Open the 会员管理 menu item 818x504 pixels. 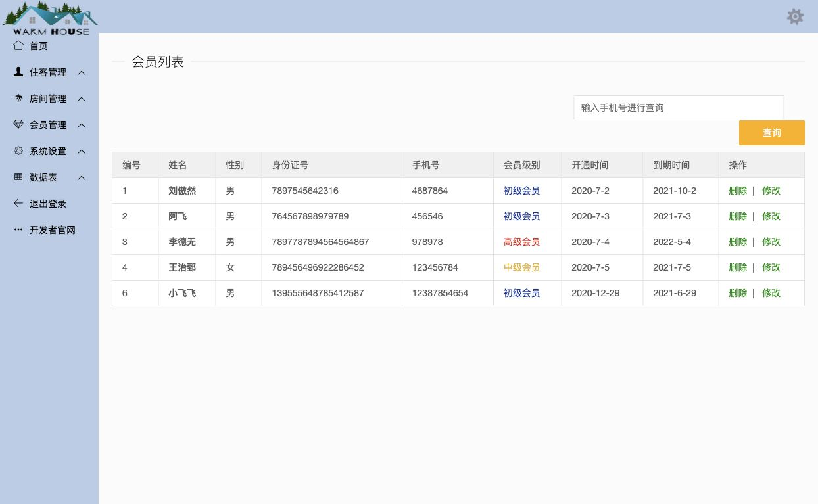coord(49,125)
